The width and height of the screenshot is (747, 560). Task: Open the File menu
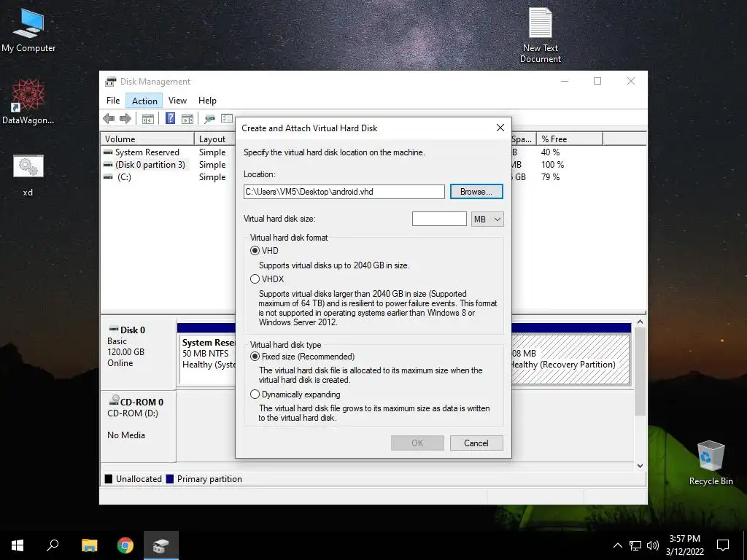113,101
